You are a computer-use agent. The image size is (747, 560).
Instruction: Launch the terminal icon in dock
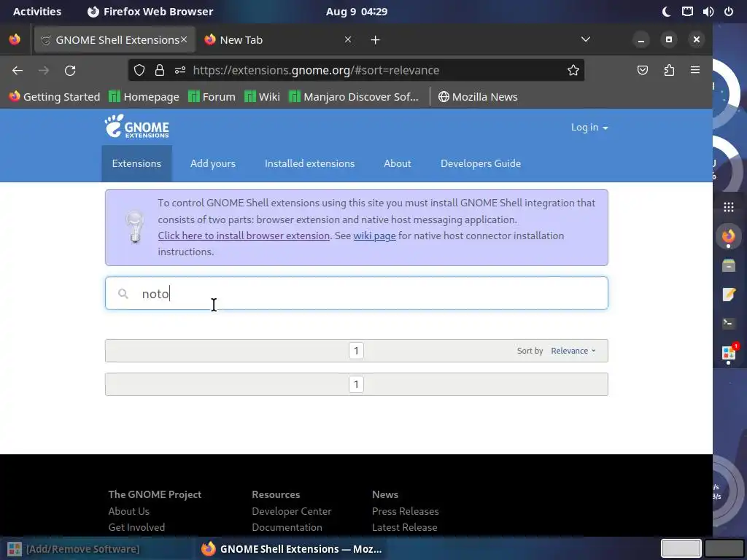[x=729, y=324]
